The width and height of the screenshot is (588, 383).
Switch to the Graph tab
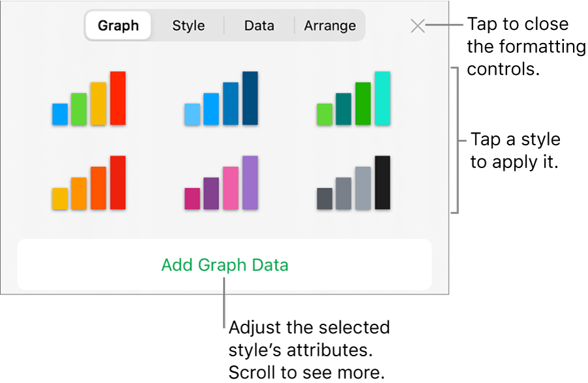coord(119,26)
